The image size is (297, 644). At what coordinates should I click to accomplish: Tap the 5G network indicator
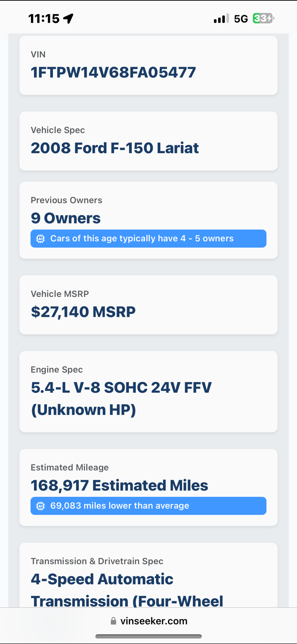pos(241,19)
